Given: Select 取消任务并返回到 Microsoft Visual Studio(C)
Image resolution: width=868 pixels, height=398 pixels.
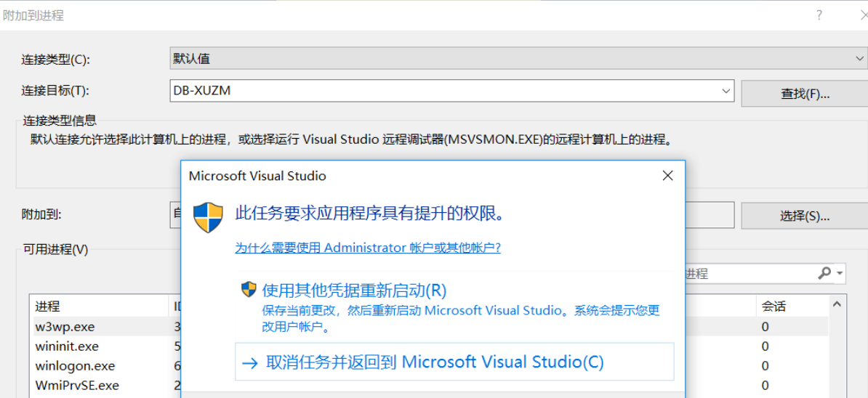Looking at the screenshot, I should [x=454, y=362].
